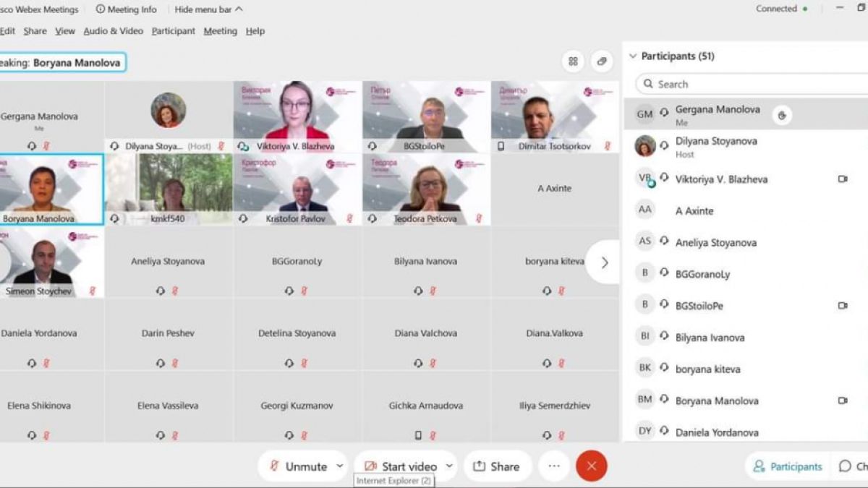Click the device icon on Dimitar Tsotsorkov tile
Screen dimensions: 868x488
pos(501,146)
